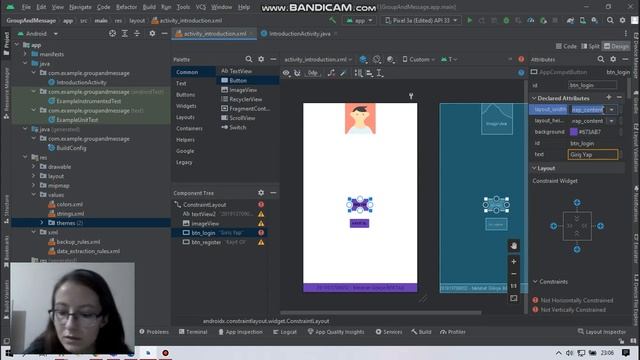
Task: Open the Palette search icon
Action: tap(249, 60)
